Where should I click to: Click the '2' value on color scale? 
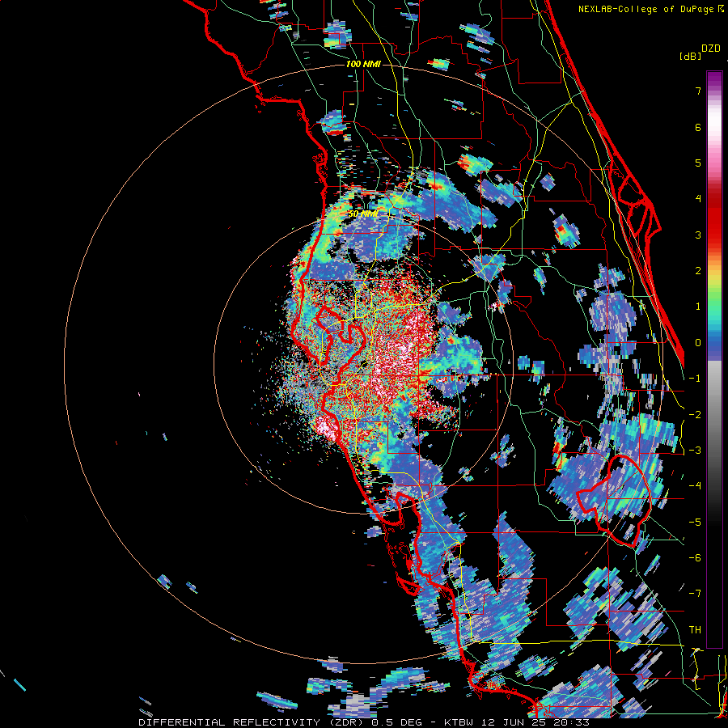point(698,271)
